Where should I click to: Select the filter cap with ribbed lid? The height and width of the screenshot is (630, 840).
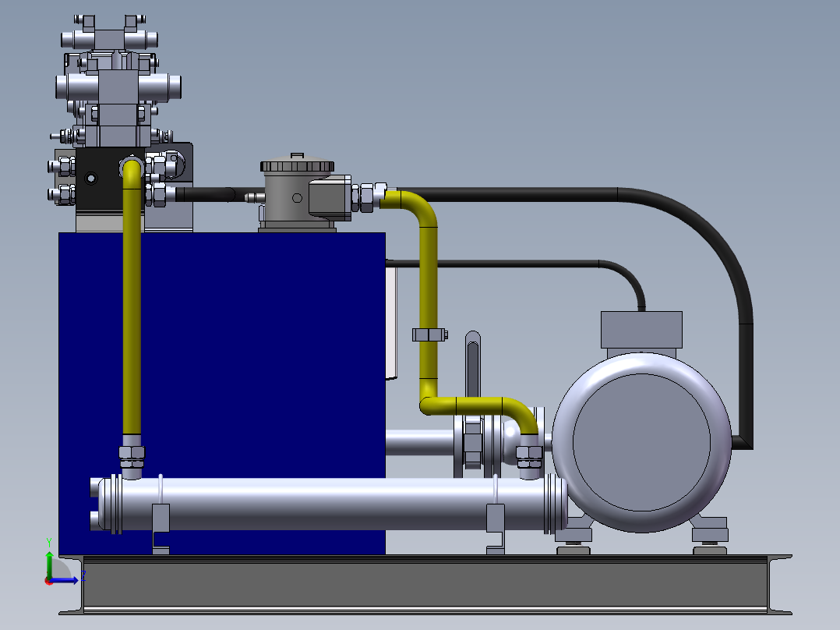298,164
